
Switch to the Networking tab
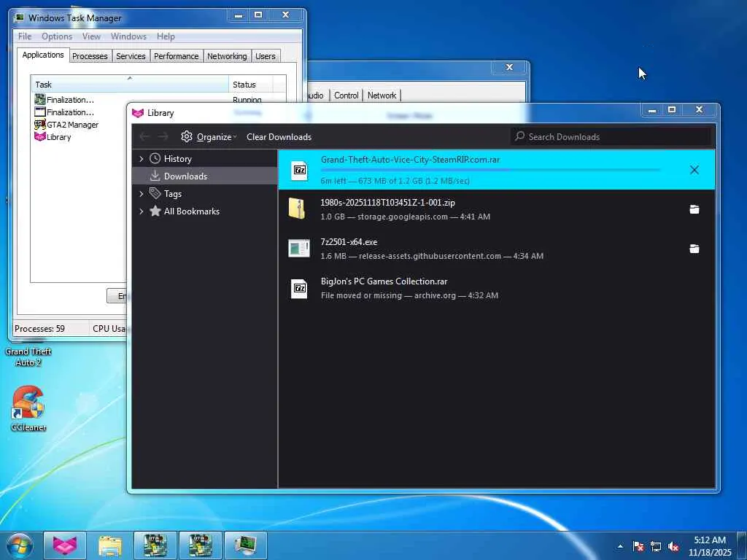click(227, 56)
